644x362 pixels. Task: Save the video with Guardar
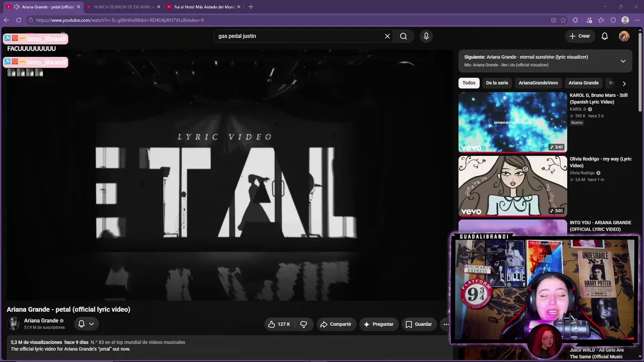point(419,324)
